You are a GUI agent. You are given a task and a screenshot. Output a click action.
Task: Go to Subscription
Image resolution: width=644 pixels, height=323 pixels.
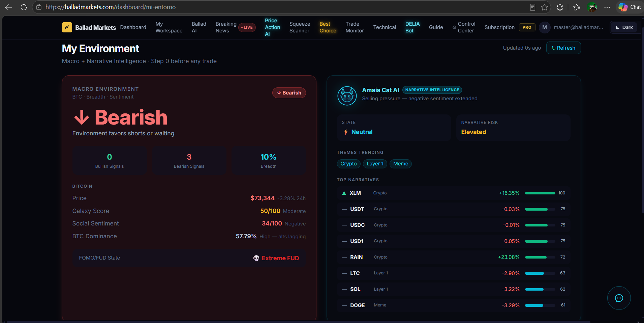pyautogui.click(x=499, y=27)
